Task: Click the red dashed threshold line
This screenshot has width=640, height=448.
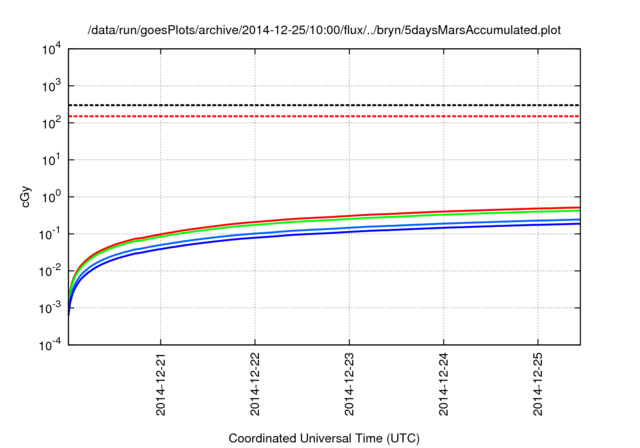Action: [324, 116]
